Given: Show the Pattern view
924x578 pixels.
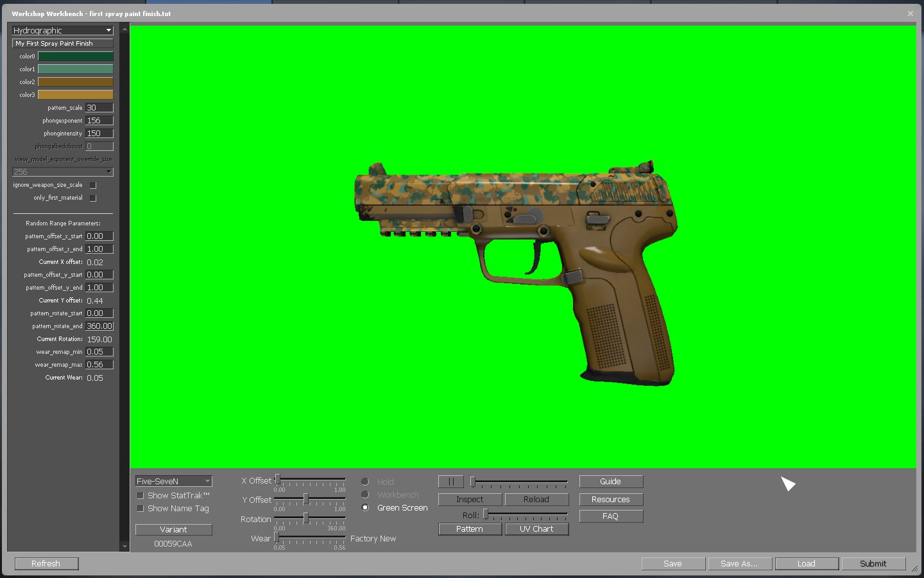Looking at the screenshot, I should [470, 529].
